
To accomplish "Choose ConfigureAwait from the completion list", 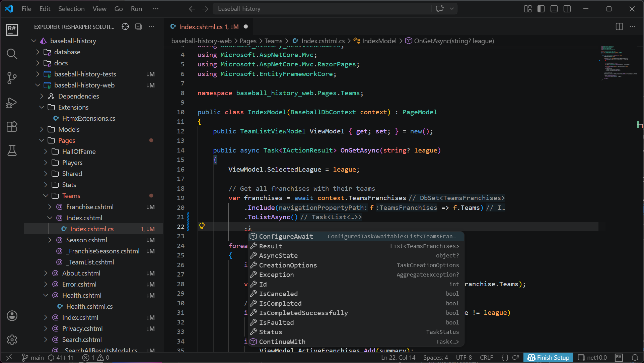I will tap(286, 236).
